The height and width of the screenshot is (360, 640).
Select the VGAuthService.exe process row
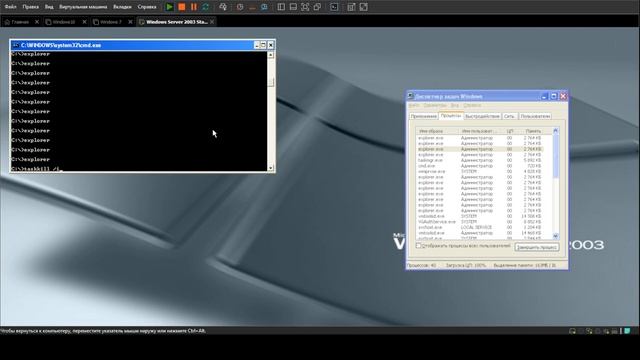pos(480,222)
